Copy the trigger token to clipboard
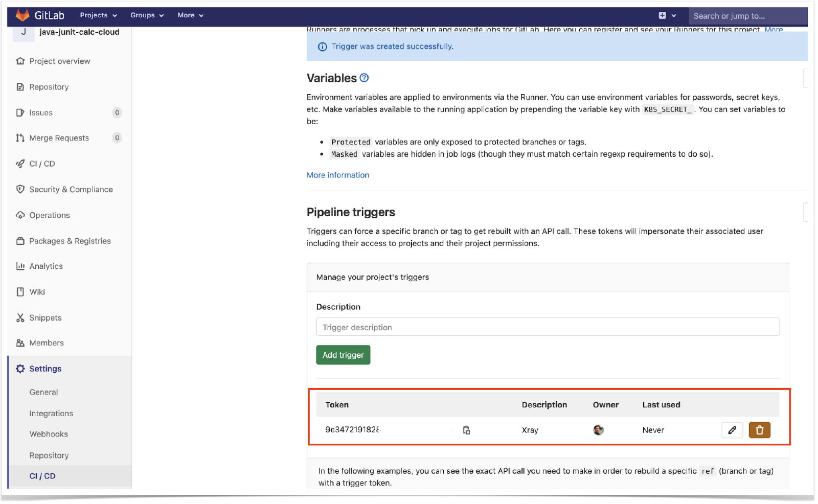 (x=466, y=430)
